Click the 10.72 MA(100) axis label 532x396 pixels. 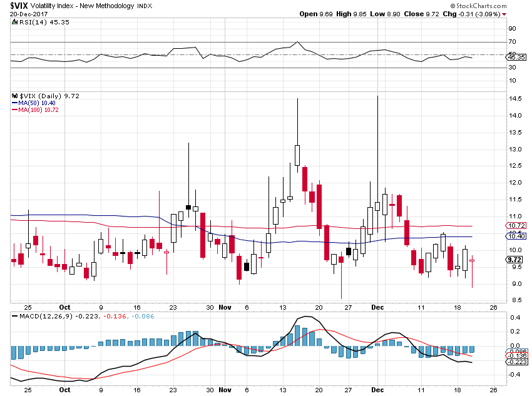(516, 225)
